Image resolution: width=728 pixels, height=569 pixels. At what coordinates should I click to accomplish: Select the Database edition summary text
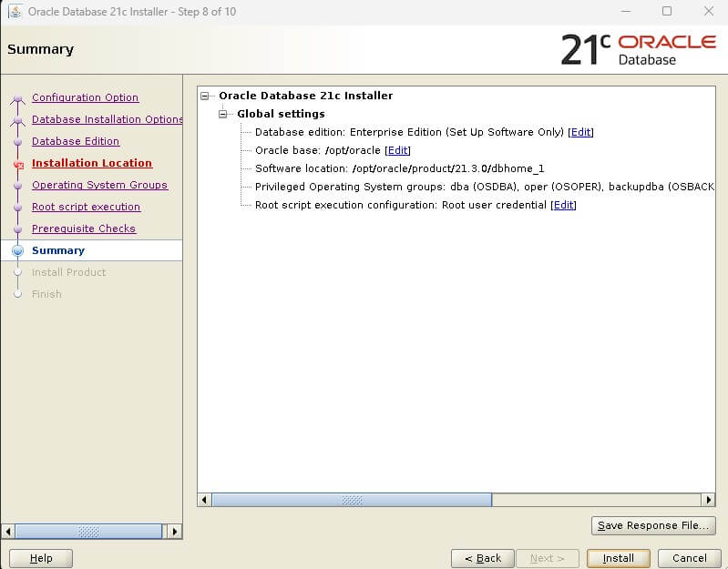pyautogui.click(x=409, y=132)
